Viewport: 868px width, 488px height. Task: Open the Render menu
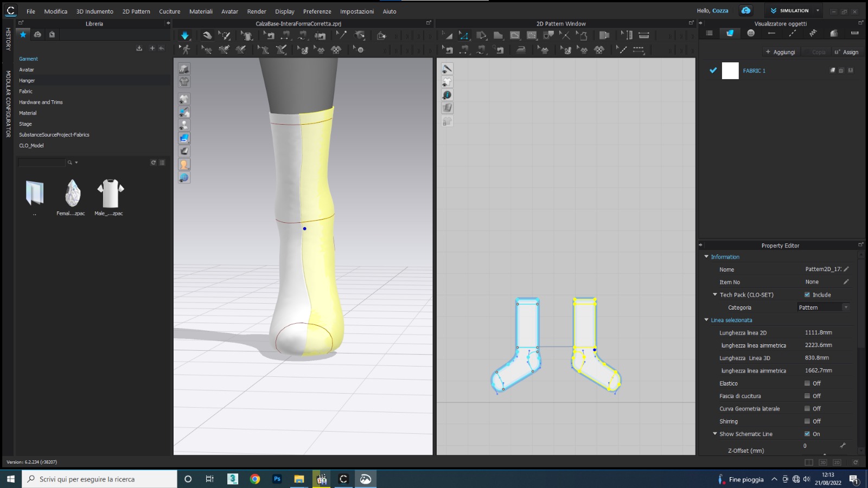point(257,11)
